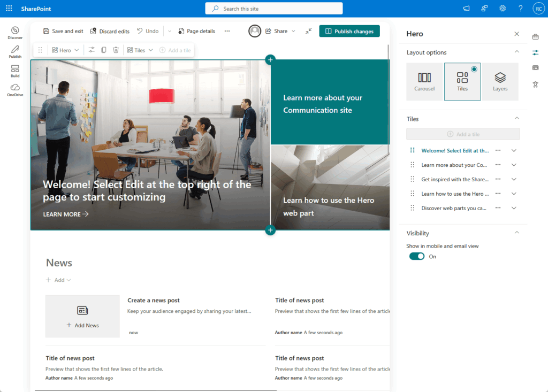The height and width of the screenshot is (392, 548).
Task: Open the Hero web part dropdown
Action: [x=65, y=50]
